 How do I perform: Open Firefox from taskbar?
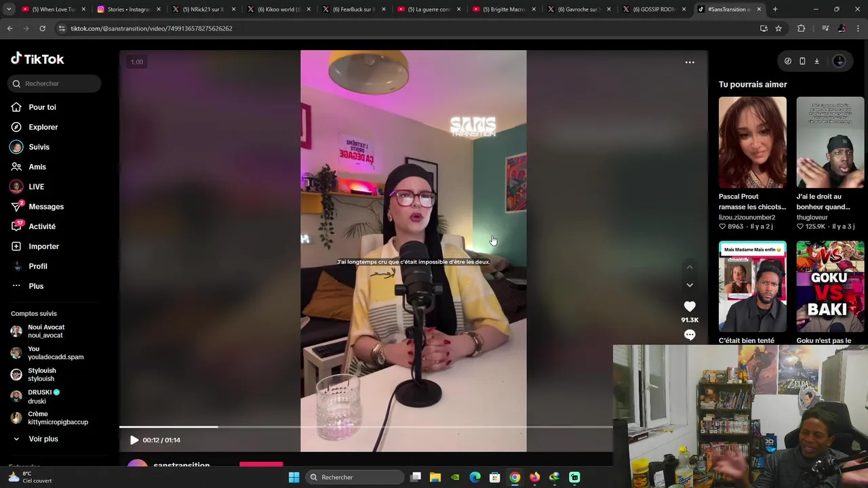[534, 477]
